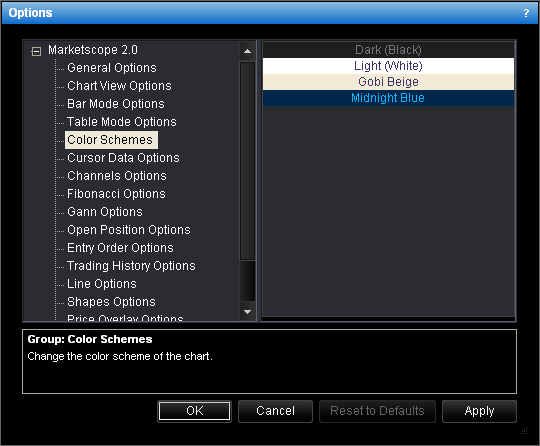Collapse the Marketscope 2.0 tree node

pyautogui.click(x=36, y=52)
